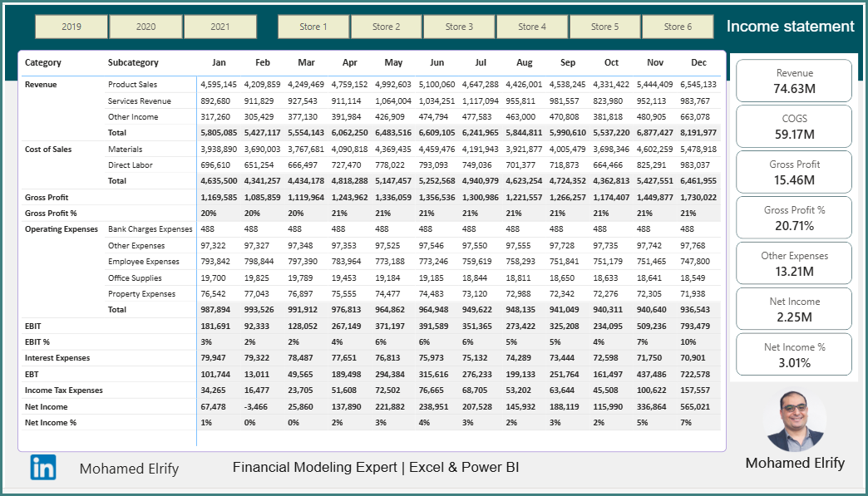Select the Store 6 slicer
The height and width of the screenshot is (496, 868).
678,27
